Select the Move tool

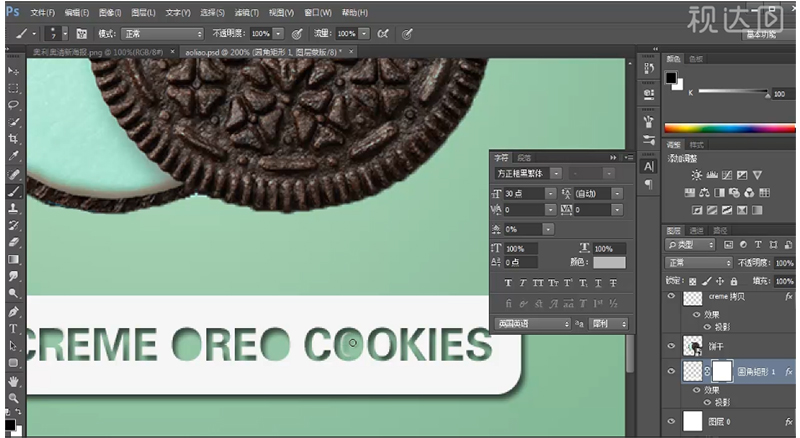[x=14, y=71]
